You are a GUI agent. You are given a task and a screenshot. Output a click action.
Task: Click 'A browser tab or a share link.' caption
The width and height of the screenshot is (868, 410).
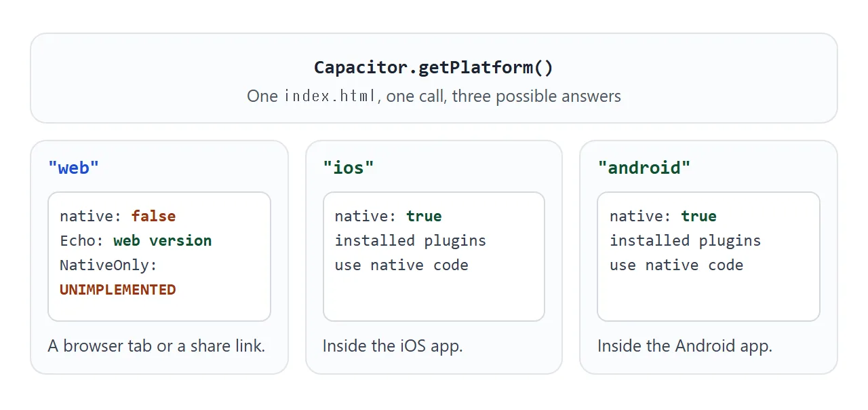[157, 346]
